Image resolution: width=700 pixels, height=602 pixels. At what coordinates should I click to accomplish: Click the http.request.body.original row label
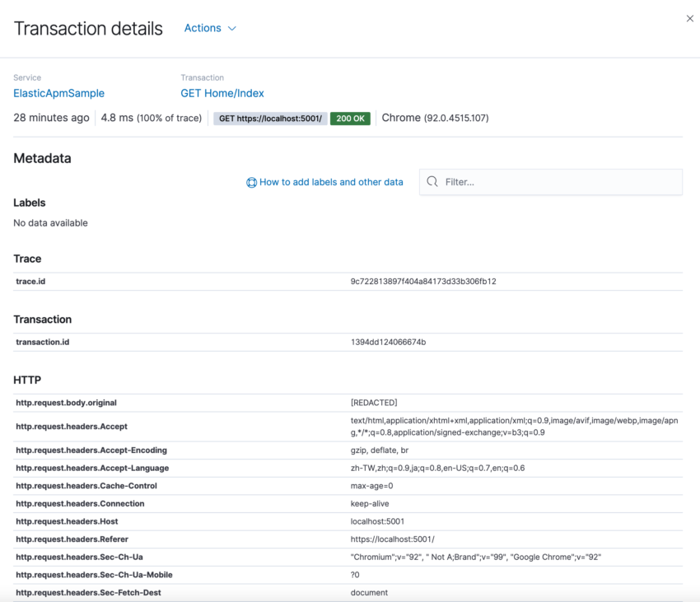point(66,403)
